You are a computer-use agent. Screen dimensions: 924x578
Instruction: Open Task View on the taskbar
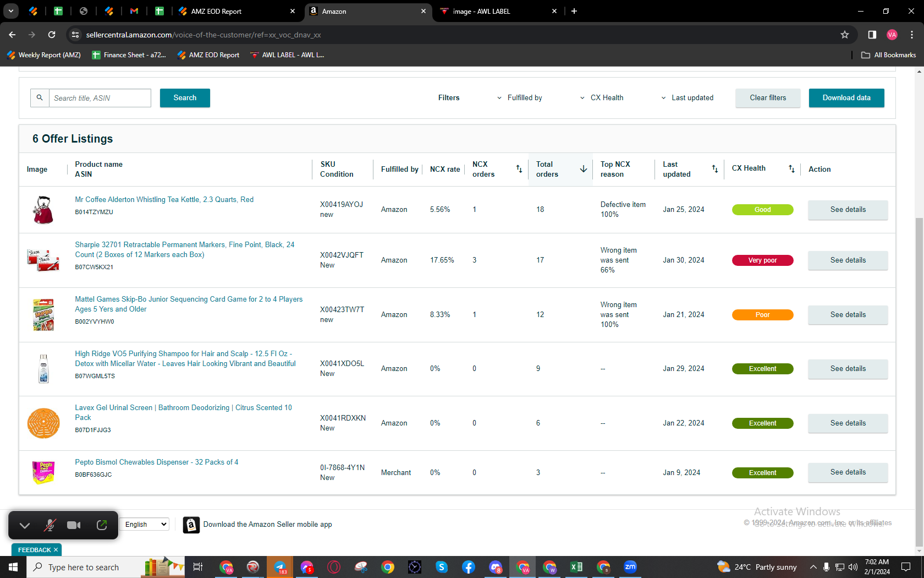pyautogui.click(x=198, y=567)
